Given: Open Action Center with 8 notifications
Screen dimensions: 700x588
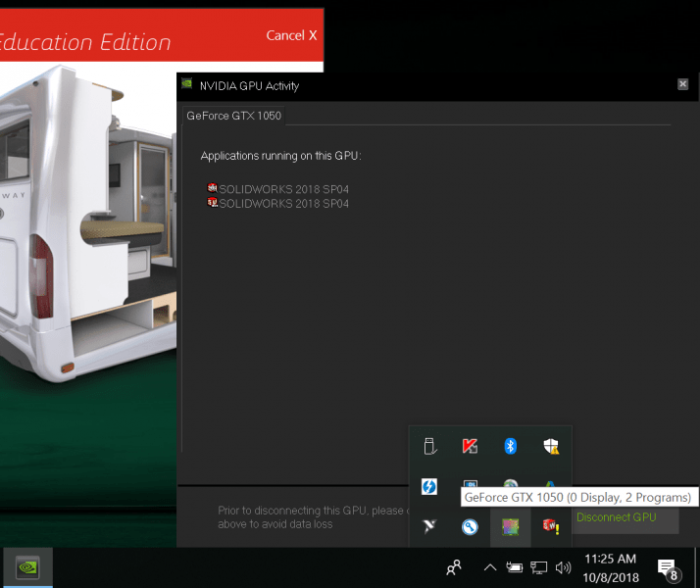Looking at the screenshot, I should point(669,568).
